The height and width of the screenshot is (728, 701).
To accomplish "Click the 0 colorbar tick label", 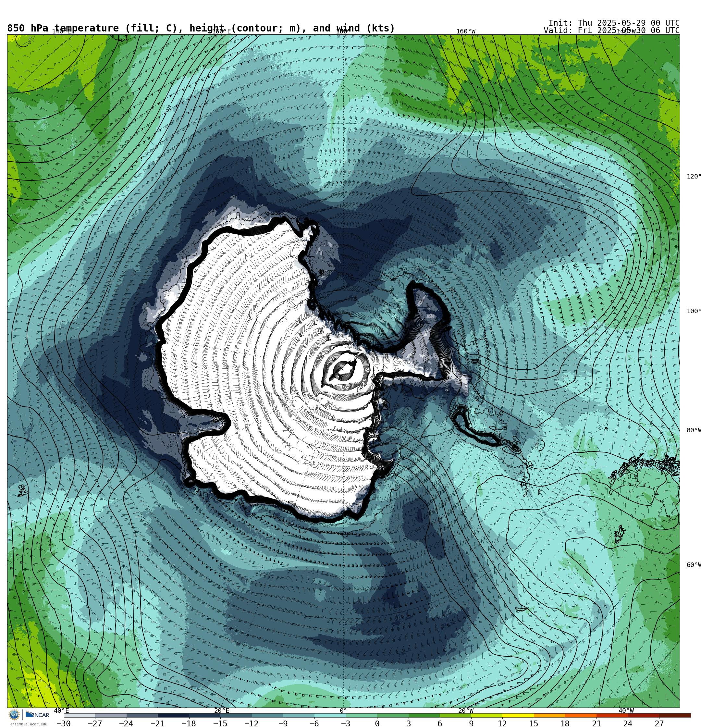I will (x=377, y=723).
